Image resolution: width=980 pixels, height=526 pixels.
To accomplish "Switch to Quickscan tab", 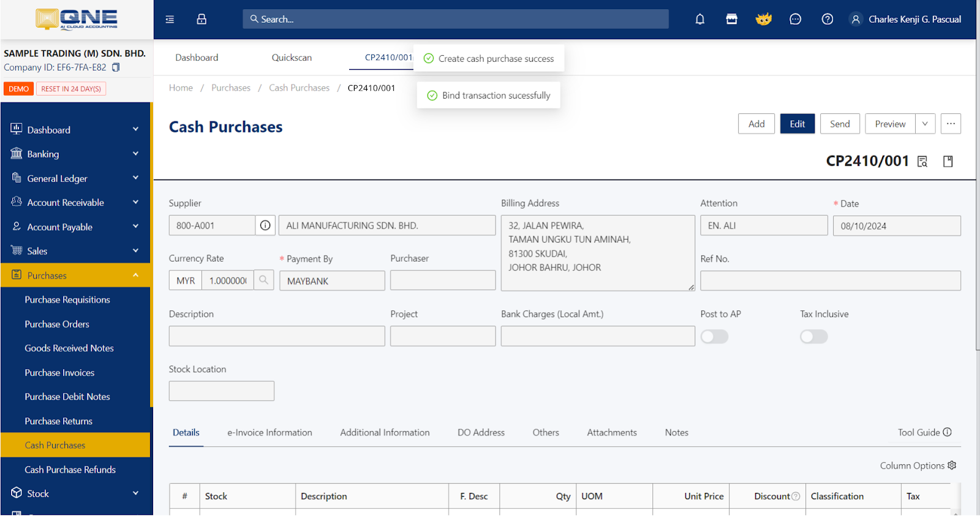I will pos(292,58).
